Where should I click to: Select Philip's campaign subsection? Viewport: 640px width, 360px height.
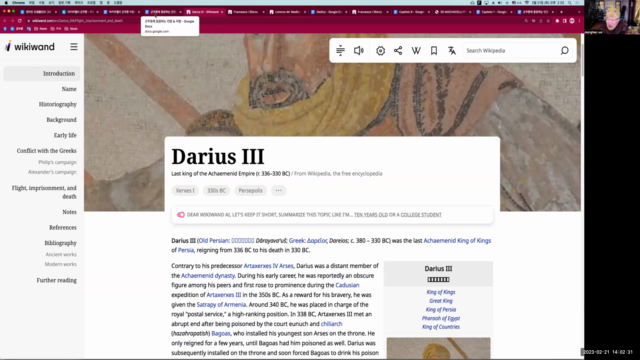pyautogui.click(x=57, y=162)
